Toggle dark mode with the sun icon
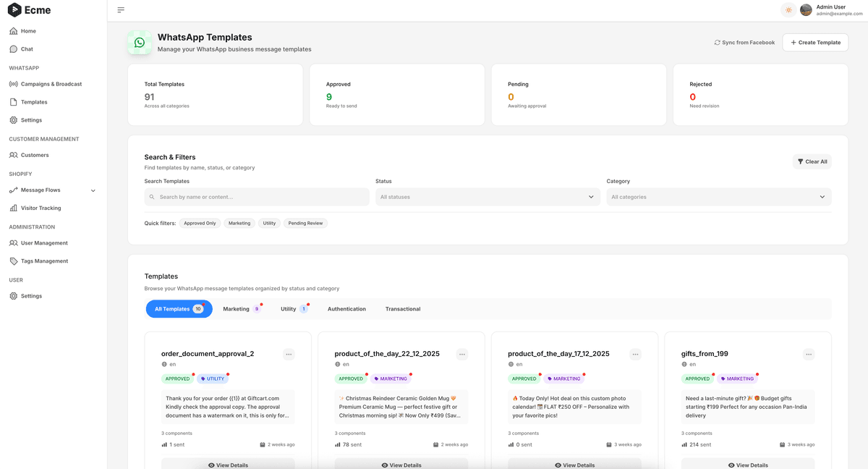Screen dimensions: 868x469 click(788, 9)
